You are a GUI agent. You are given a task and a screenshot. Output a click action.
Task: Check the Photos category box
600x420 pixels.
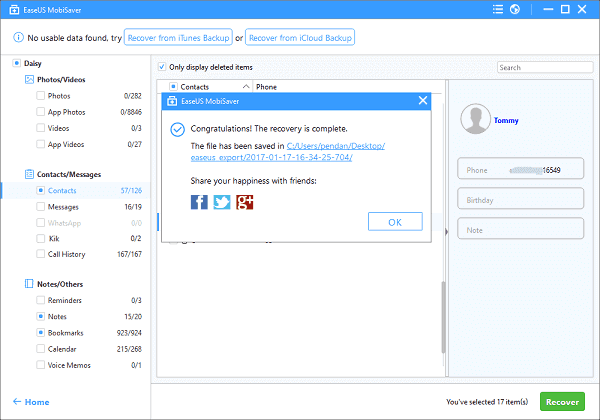(40, 96)
